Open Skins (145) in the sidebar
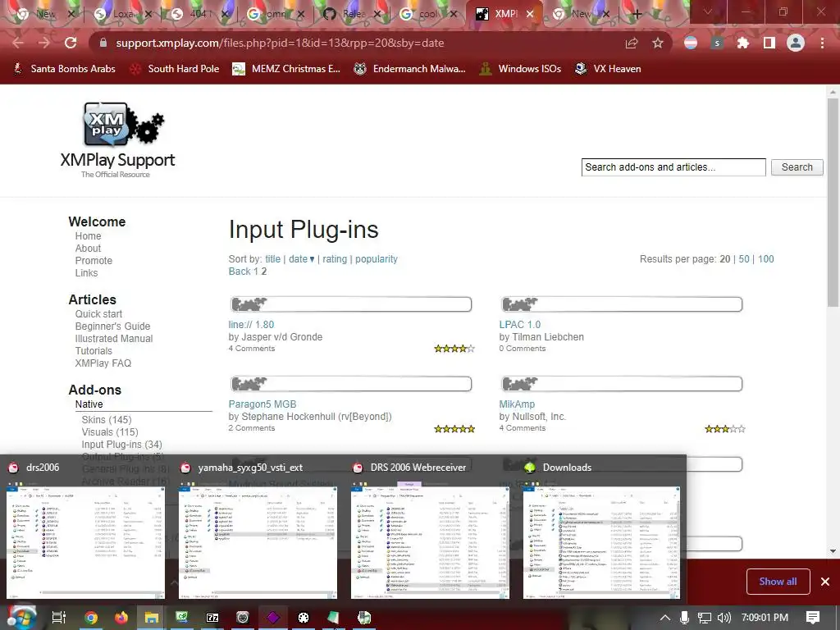840x630 pixels. (x=106, y=419)
